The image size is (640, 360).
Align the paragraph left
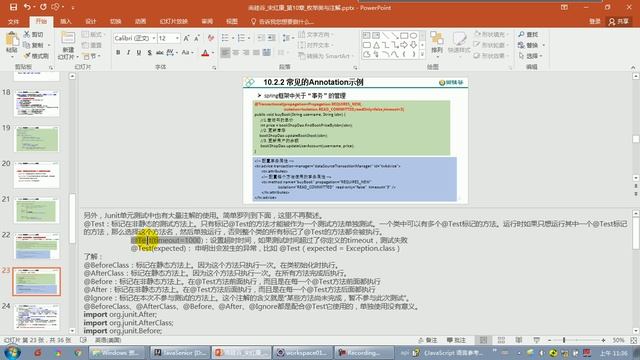225,53
